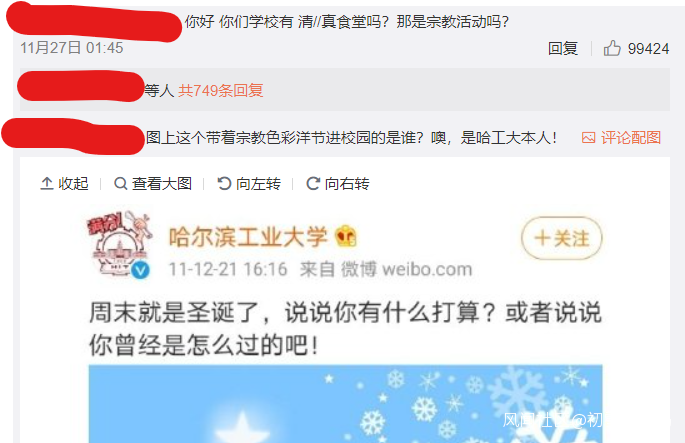Click the upward arrow collapse icon
This screenshot has height=443, width=685.
click(x=47, y=183)
